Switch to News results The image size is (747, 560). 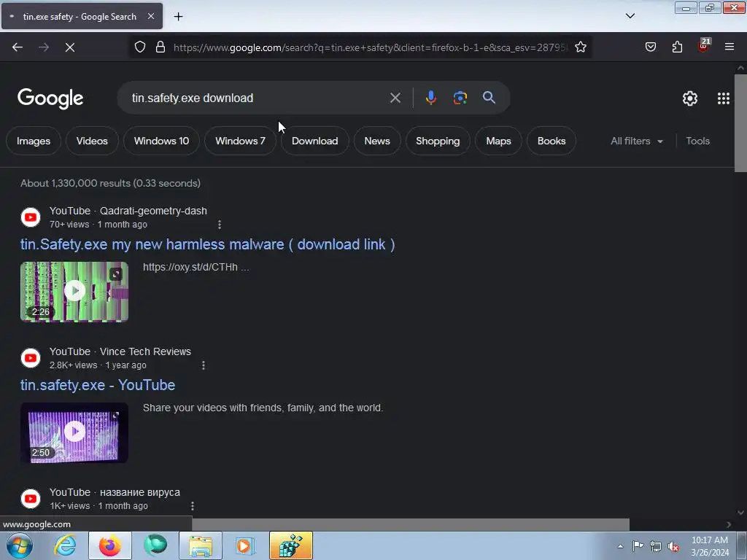tap(377, 141)
